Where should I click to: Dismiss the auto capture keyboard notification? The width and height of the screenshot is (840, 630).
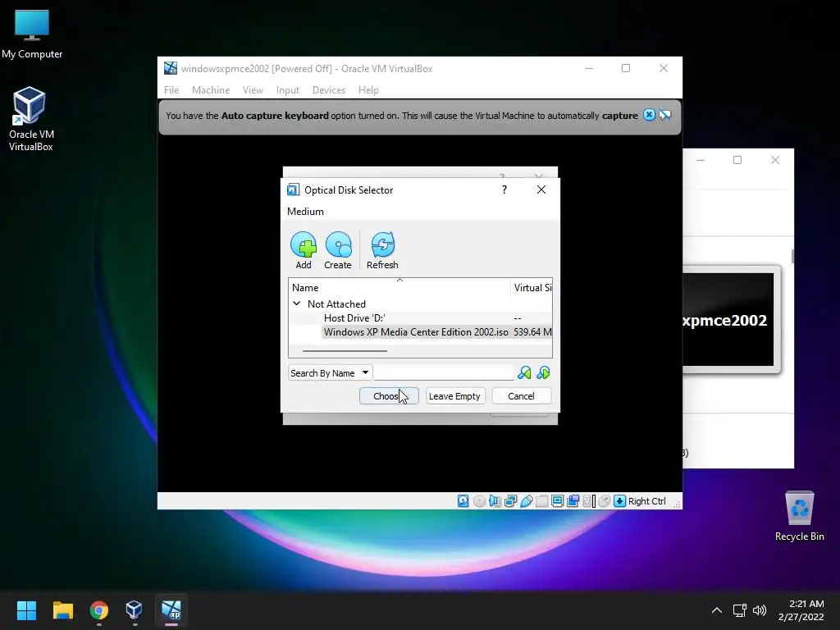(x=649, y=115)
